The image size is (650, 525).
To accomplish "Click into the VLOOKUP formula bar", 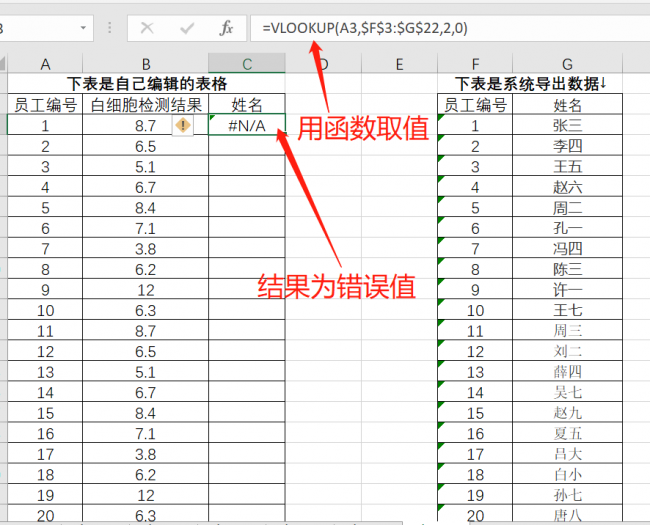I will click(450, 28).
